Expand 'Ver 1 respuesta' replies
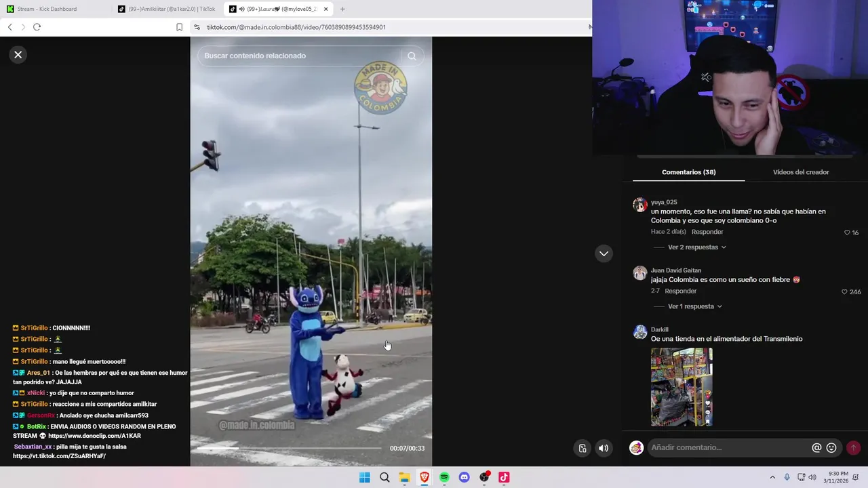Screen dimensions: 868x488 pos(695,306)
